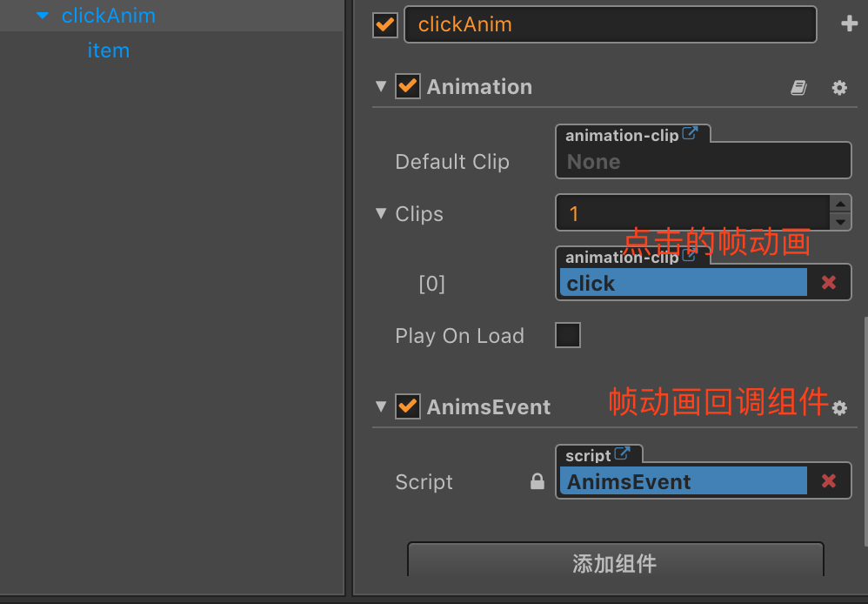Collapse the Animation component section
868x604 pixels.
[381, 86]
